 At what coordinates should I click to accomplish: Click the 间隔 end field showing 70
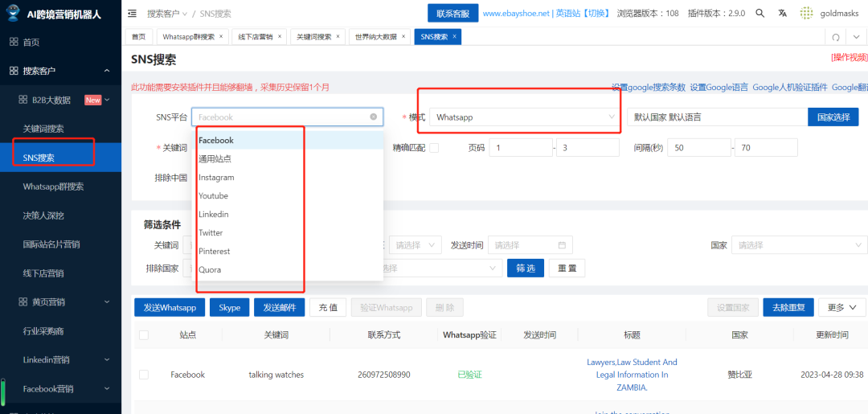pos(766,148)
